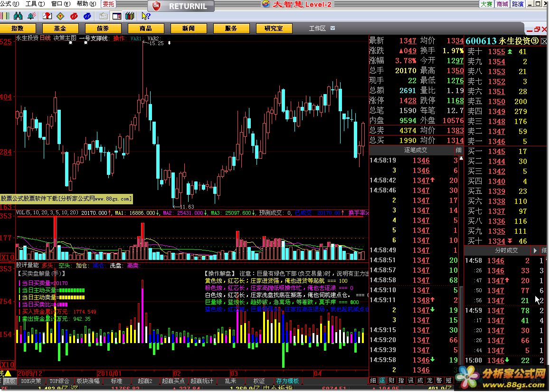Switch to the DDE决策 tab
The image size is (550, 392).
pos(32,381)
